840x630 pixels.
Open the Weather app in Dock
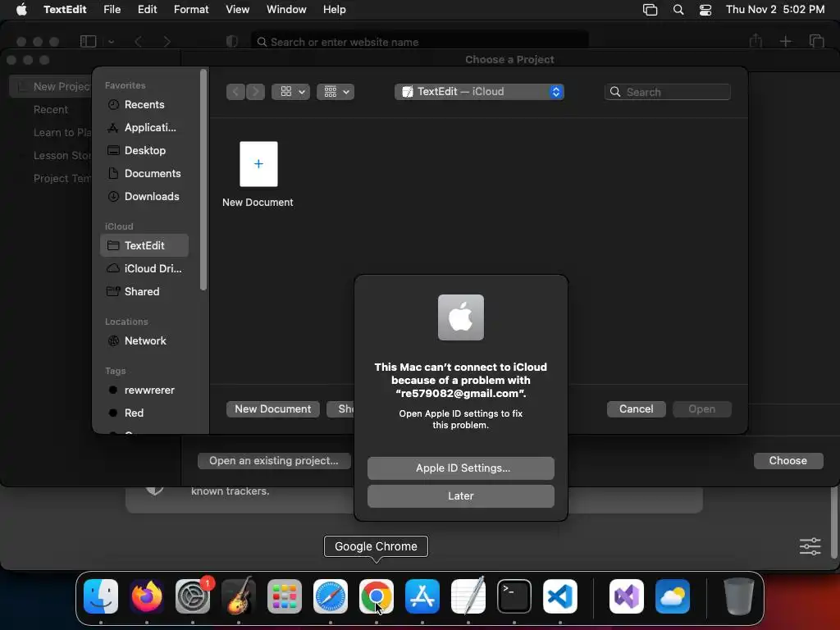coord(673,596)
